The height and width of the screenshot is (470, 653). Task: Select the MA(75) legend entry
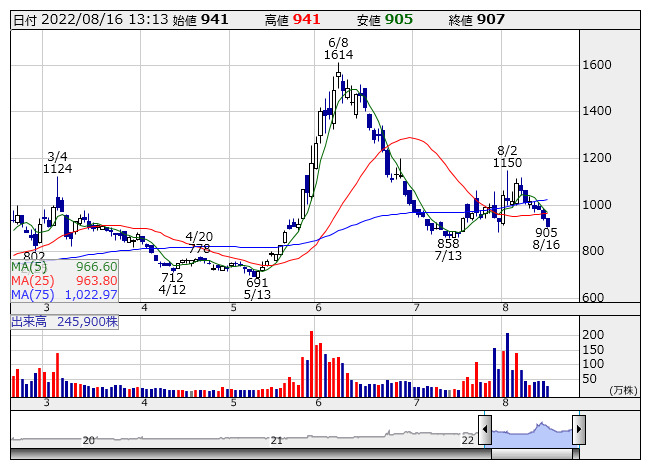click(65, 295)
